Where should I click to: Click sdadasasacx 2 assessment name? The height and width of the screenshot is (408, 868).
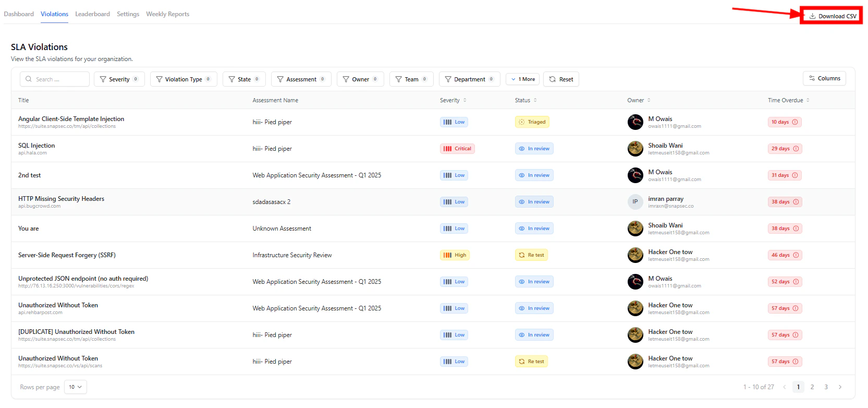coord(272,202)
